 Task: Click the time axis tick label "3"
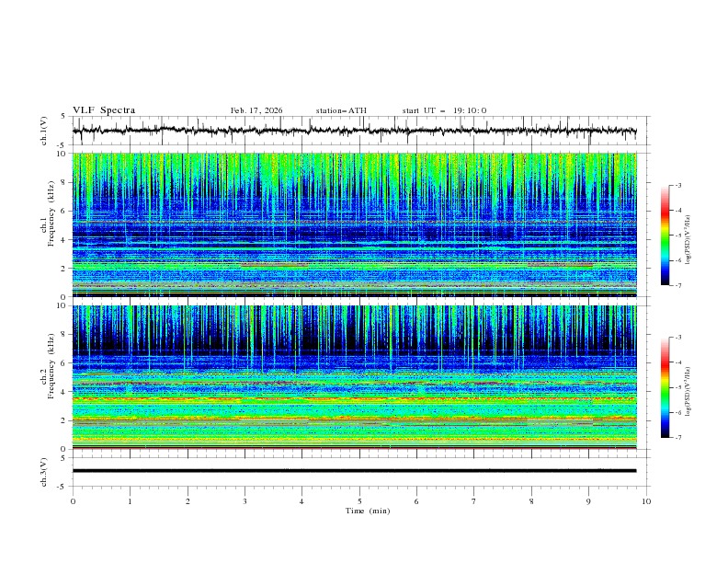pos(245,501)
